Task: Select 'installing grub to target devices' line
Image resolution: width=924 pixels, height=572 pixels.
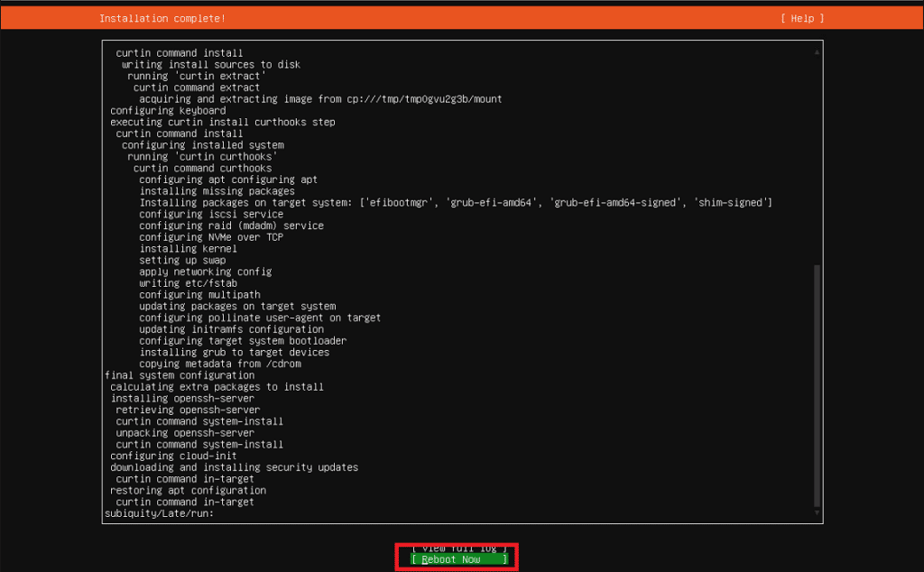Action: point(234,352)
